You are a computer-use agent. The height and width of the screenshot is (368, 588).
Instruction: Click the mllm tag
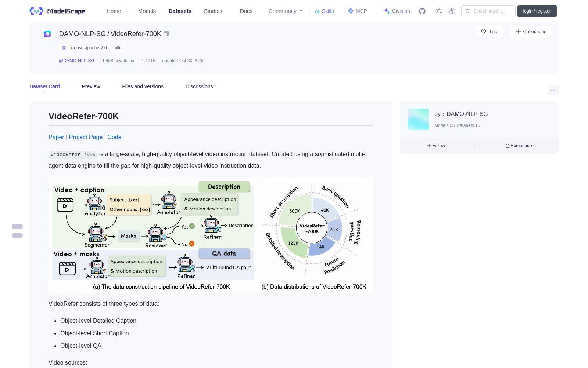[118, 48]
